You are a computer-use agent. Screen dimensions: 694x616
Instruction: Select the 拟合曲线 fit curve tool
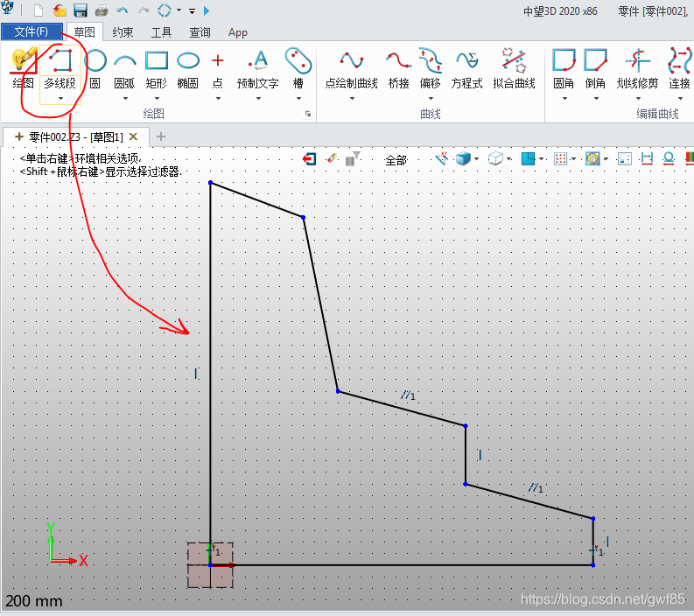[x=514, y=68]
